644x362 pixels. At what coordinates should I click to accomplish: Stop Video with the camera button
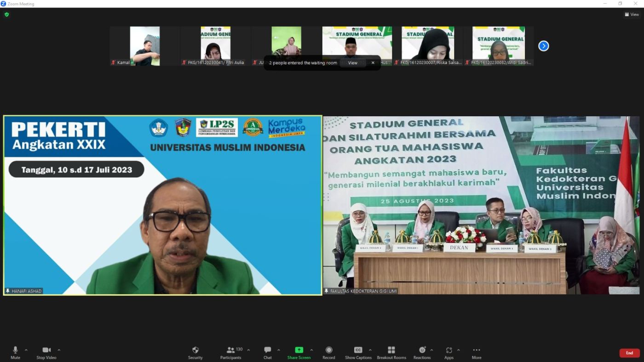tap(46, 353)
